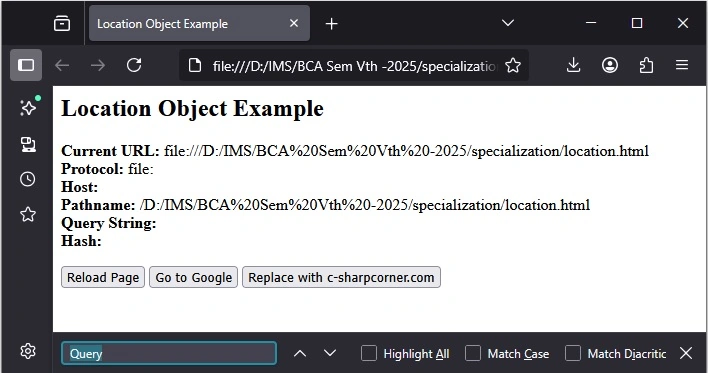Image resolution: width=708 pixels, height=373 pixels.
Task: Find previous match arrow
Action: click(x=300, y=354)
